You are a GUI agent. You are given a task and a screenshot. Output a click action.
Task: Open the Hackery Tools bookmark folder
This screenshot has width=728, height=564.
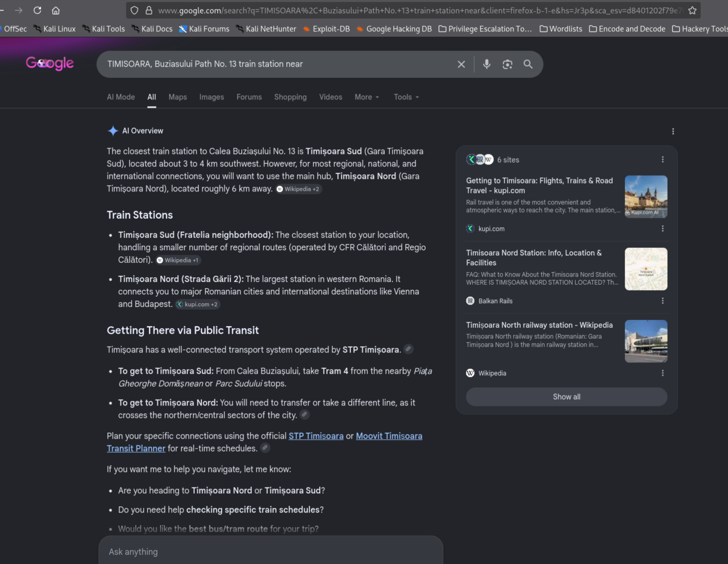click(x=700, y=29)
